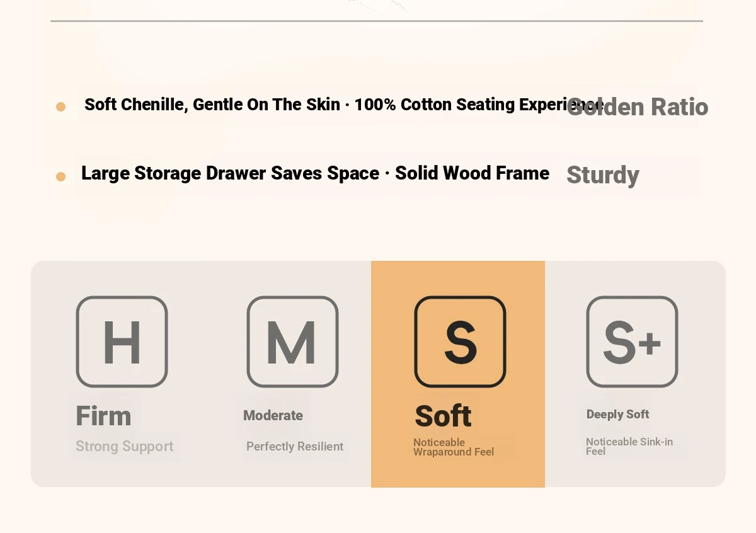Screen dimensions: 756x533
Task: Click the horizontal divider line at top
Action: point(376,21)
